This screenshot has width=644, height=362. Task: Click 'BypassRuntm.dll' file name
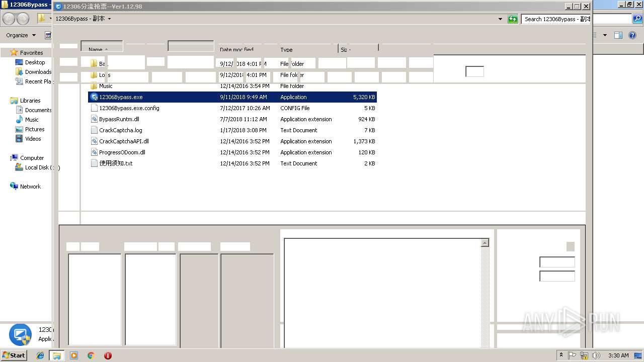coord(119,119)
